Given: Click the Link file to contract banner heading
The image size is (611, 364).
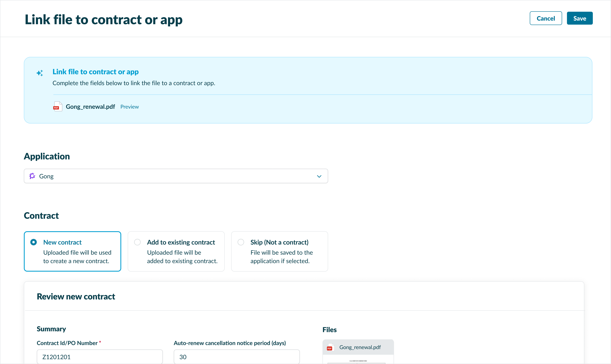Looking at the screenshot, I should click(x=95, y=72).
